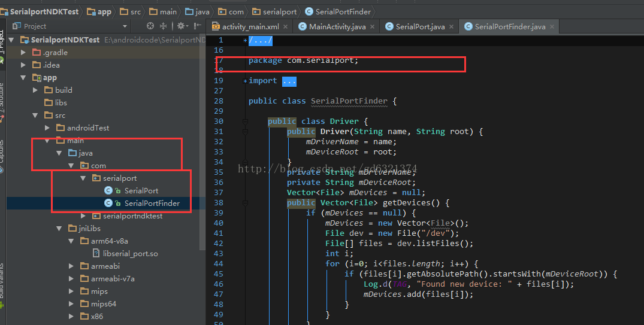This screenshot has width=644, height=325.
Task: Collapse the java folder in tree
Action: [59, 153]
